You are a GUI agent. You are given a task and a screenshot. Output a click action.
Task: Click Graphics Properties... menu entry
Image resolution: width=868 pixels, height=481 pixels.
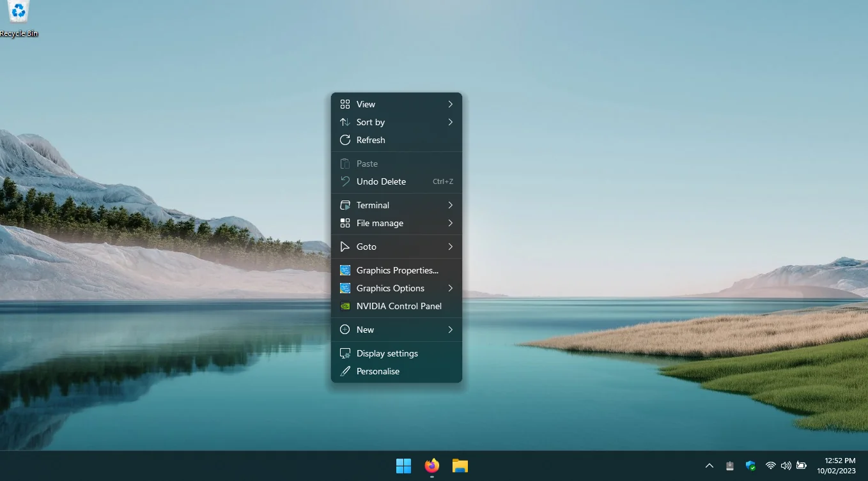(396, 270)
